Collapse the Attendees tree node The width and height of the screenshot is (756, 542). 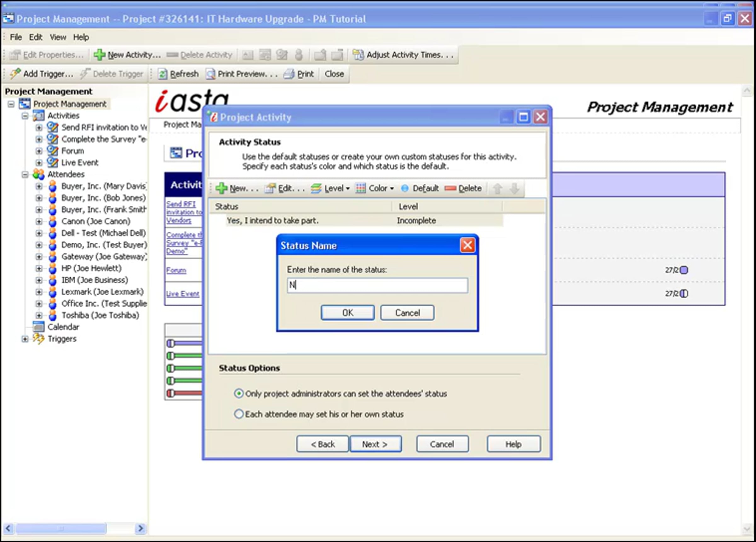click(x=25, y=175)
